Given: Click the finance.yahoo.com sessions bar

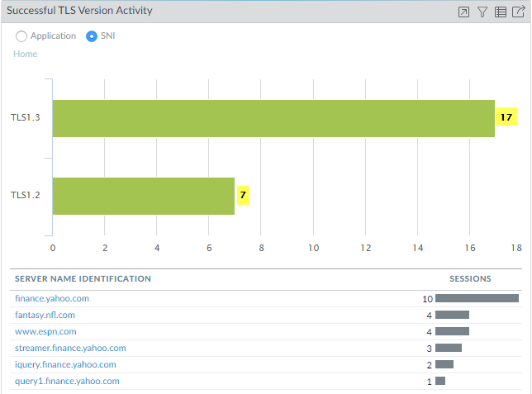Looking at the screenshot, I should click(477, 298).
